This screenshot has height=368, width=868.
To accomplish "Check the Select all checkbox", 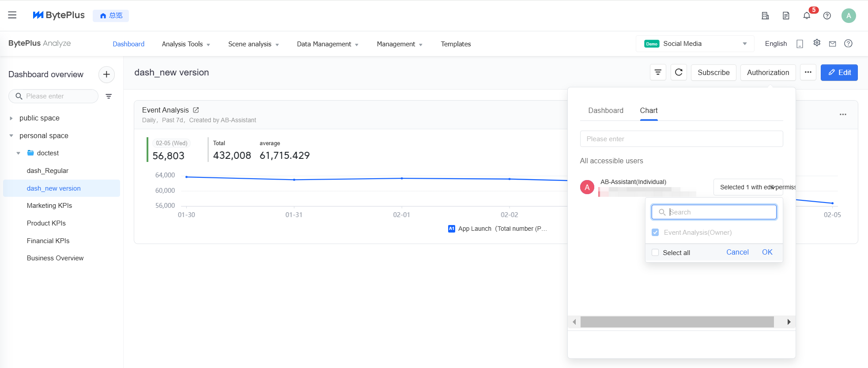I will pyautogui.click(x=655, y=252).
